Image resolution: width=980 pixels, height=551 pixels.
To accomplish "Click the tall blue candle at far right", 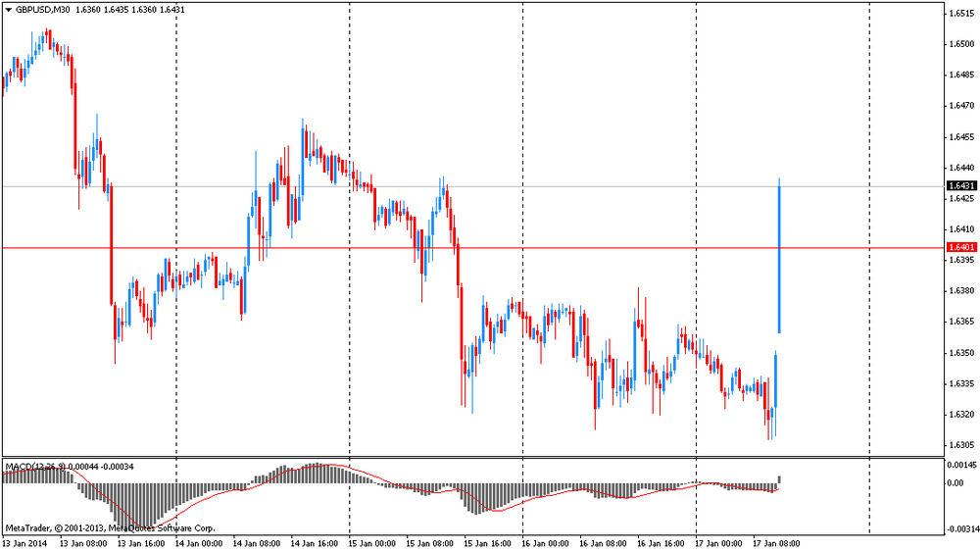I will [779, 255].
